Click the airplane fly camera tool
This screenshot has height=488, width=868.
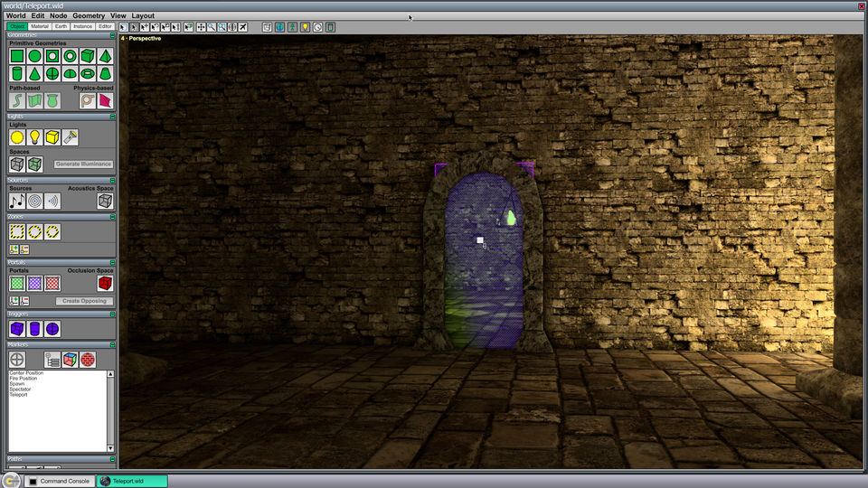tap(242, 26)
